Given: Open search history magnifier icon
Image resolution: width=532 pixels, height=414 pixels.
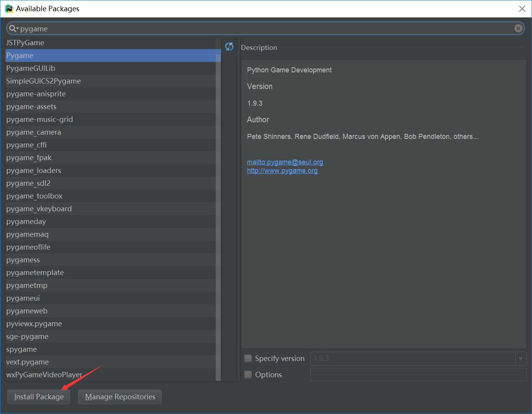Looking at the screenshot, I should [14, 28].
